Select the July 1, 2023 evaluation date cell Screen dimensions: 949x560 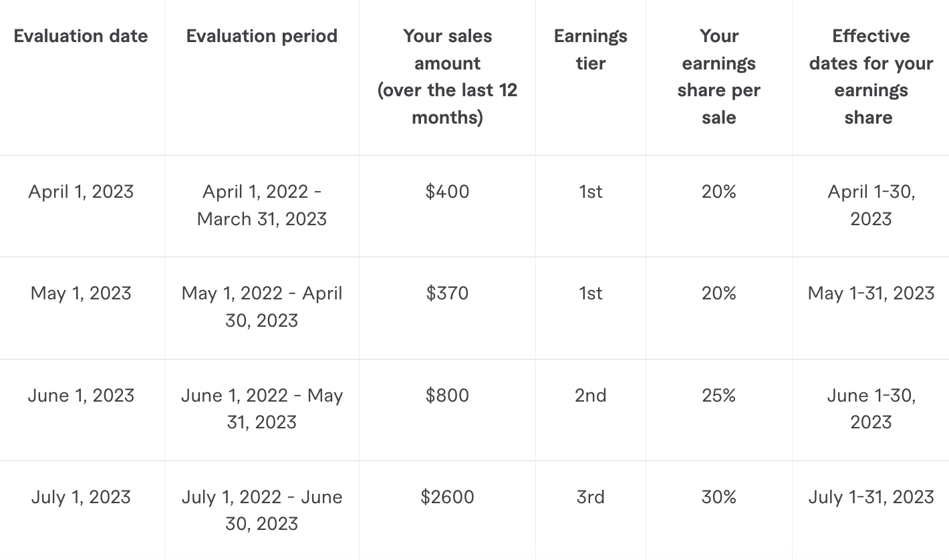tap(81, 497)
